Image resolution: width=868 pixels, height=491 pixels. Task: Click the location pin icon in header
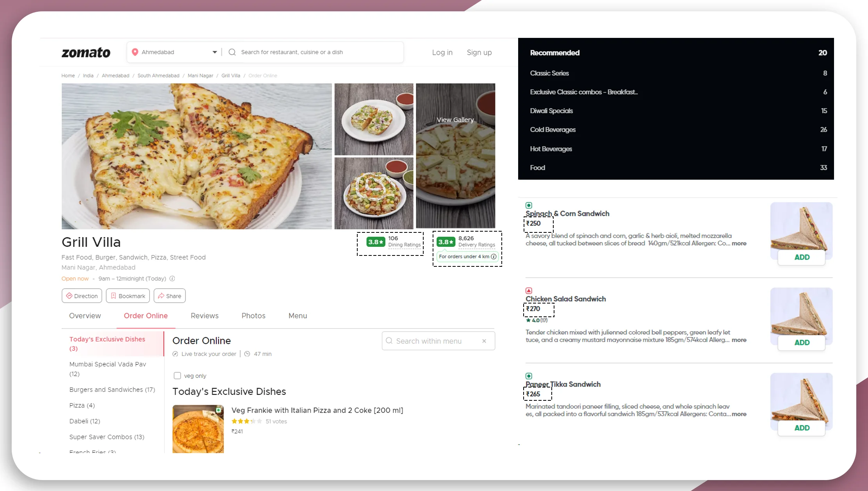pyautogui.click(x=134, y=52)
